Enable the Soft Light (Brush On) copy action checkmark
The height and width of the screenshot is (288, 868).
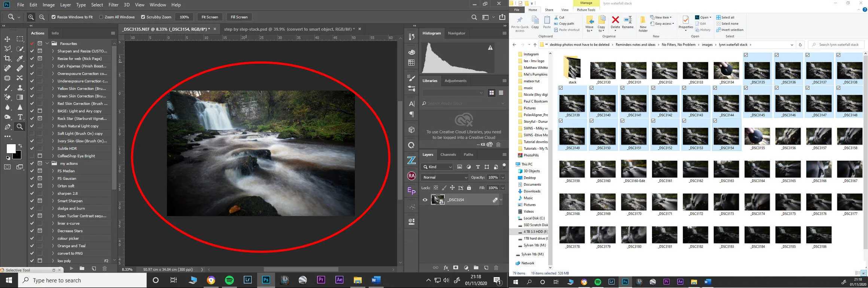(x=32, y=133)
